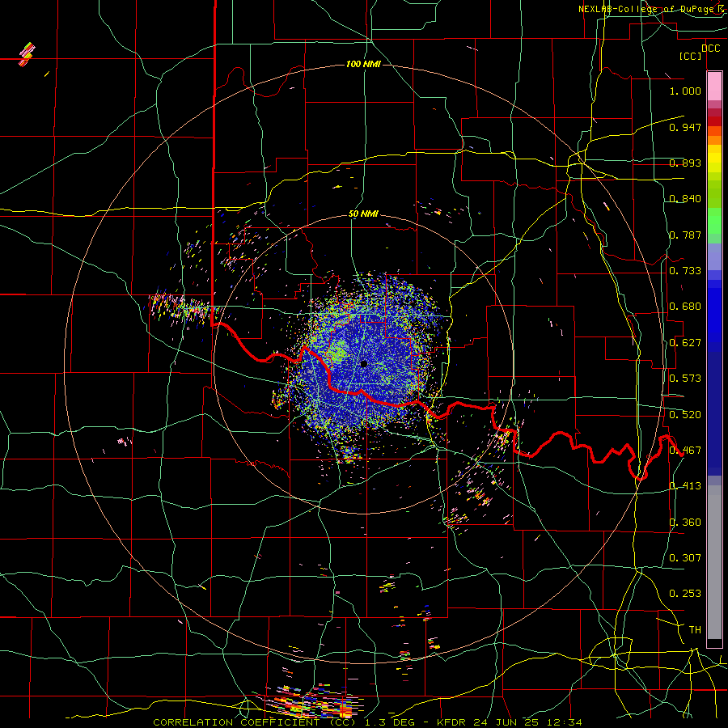The image size is (728, 728).
Task: Click the 100 NMI range ring label
Action: (x=363, y=64)
